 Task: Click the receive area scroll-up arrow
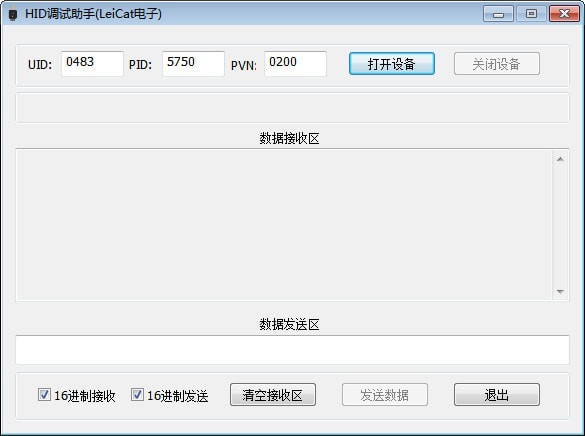[x=560, y=159]
